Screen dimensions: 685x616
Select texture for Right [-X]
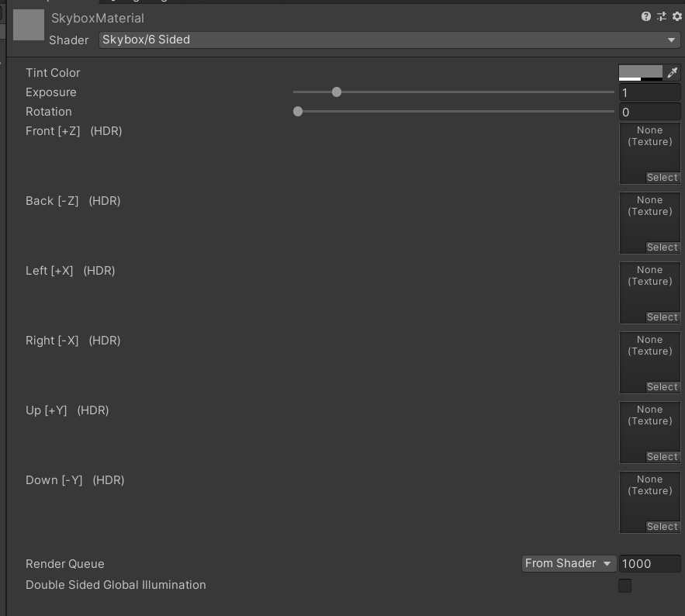(663, 387)
